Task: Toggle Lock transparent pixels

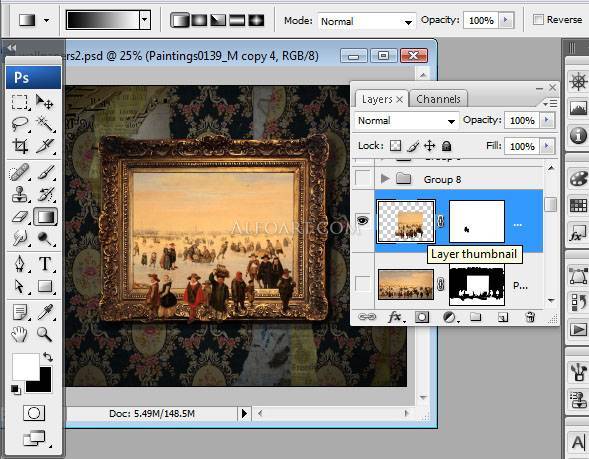Action: 395,146
